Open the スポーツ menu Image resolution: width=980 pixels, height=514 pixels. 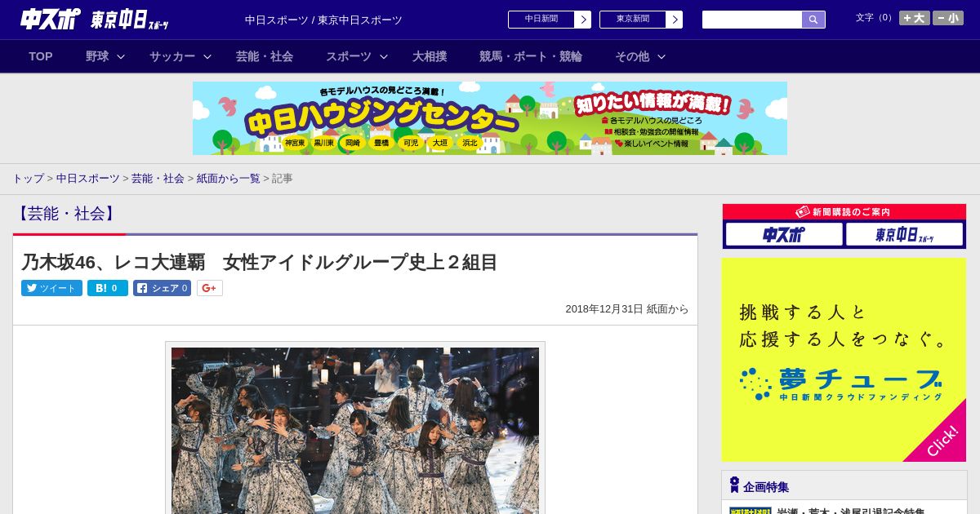tap(349, 56)
